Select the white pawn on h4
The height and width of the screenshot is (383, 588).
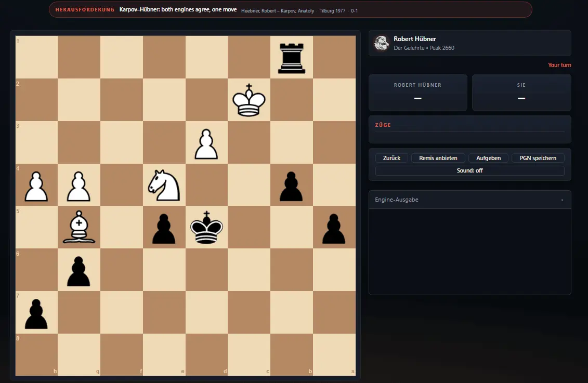(36, 186)
